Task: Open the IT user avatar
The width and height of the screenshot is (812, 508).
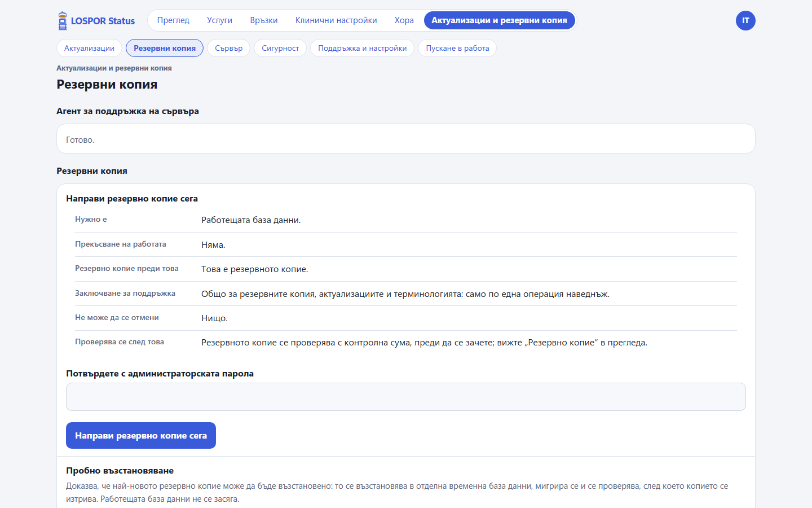Action: point(745,21)
